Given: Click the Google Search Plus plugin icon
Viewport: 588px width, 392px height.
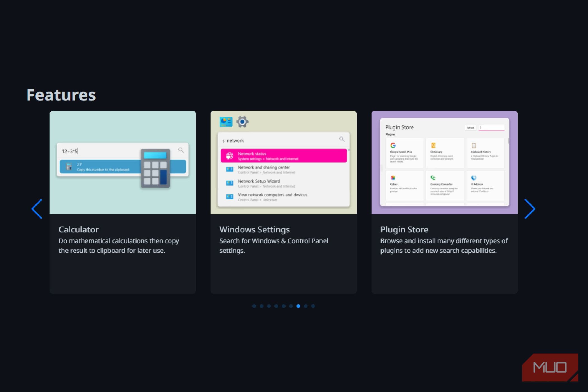Looking at the screenshot, I should [393, 145].
